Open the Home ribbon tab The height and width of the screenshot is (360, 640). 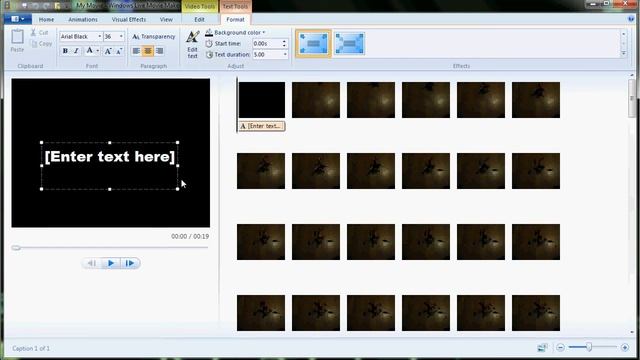[46, 20]
